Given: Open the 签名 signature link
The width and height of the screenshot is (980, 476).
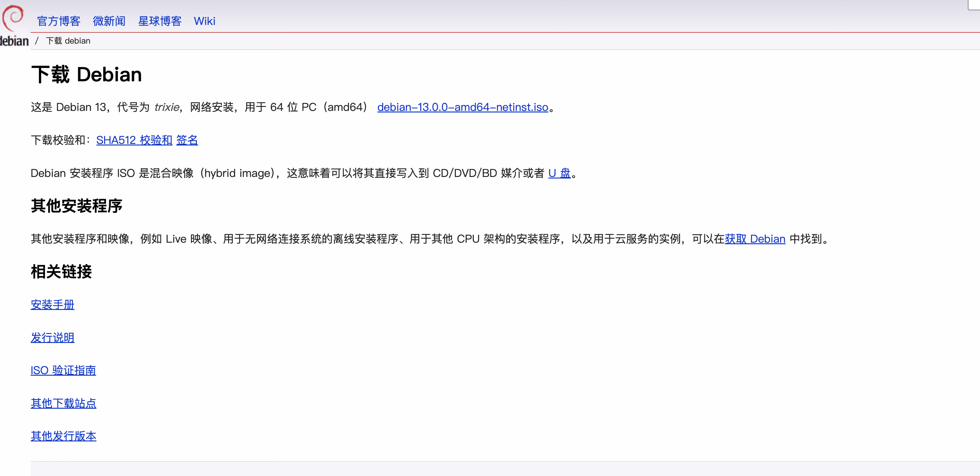Looking at the screenshot, I should (x=187, y=140).
